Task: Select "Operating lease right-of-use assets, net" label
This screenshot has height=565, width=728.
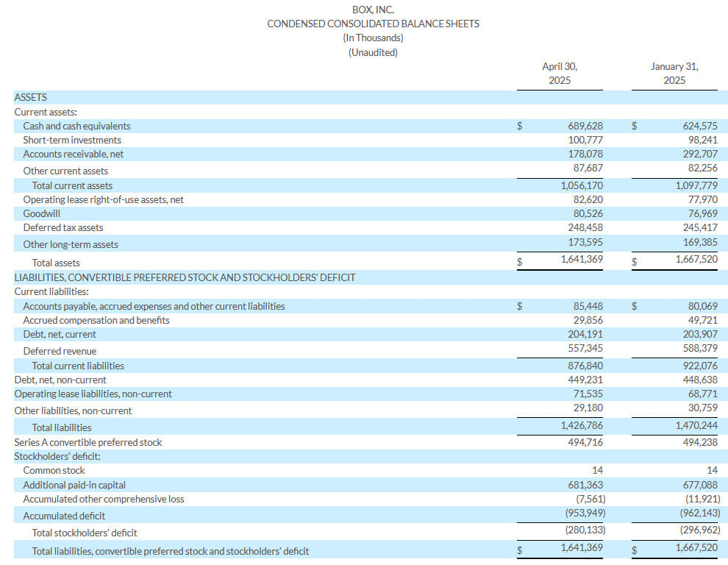Action: coord(103,199)
